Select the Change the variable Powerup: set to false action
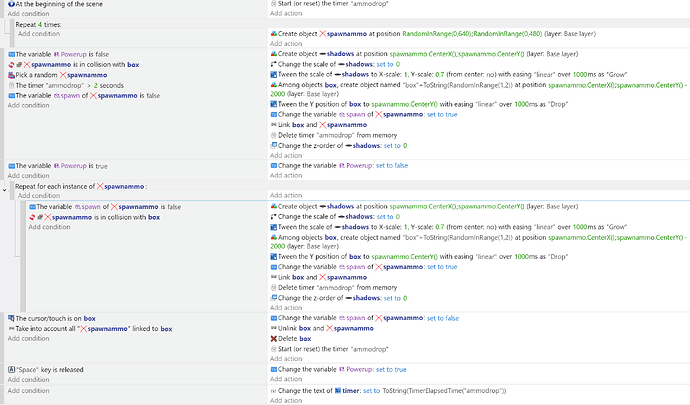The height and width of the screenshot is (405, 690). coord(339,166)
